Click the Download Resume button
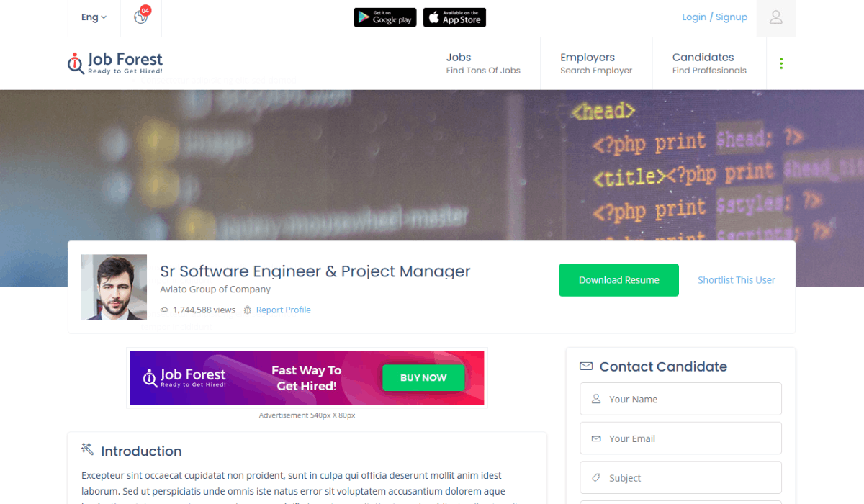Viewport: 864px width, 504px height. click(618, 280)
